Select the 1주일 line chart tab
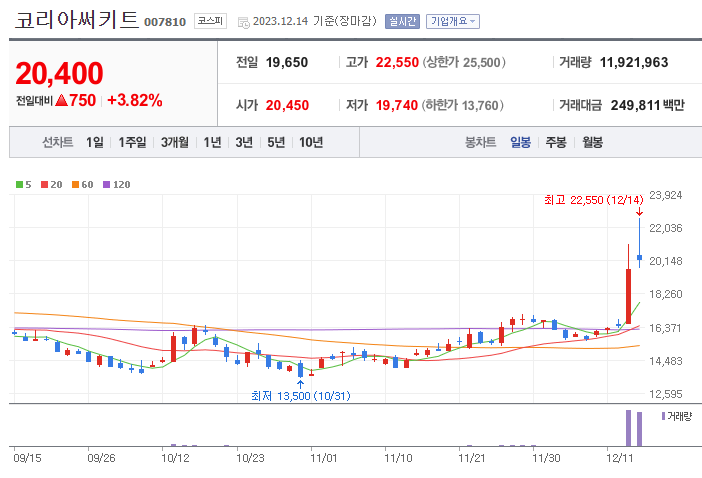The image size is (702, 478). [132, 142]
